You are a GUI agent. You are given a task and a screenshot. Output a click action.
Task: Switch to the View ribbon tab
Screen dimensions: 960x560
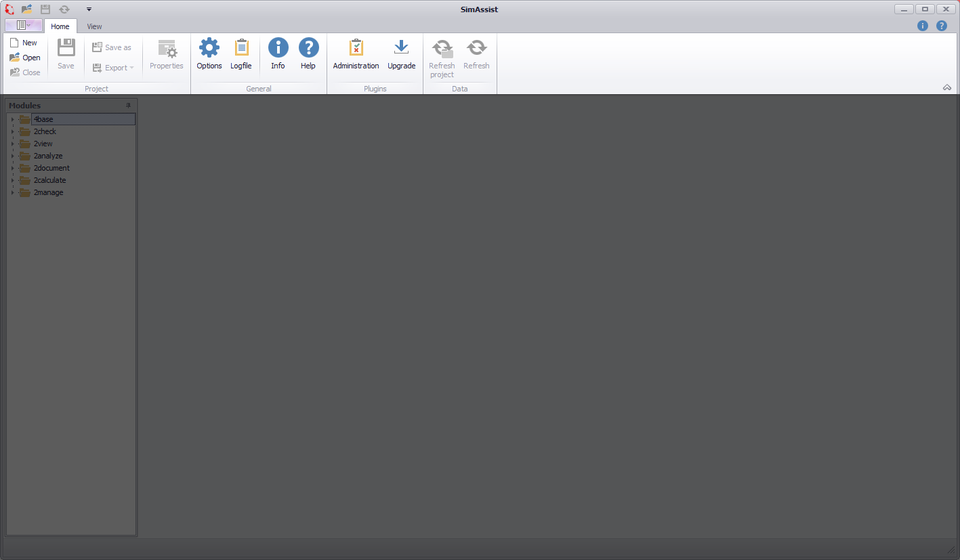tap(94, 26)
